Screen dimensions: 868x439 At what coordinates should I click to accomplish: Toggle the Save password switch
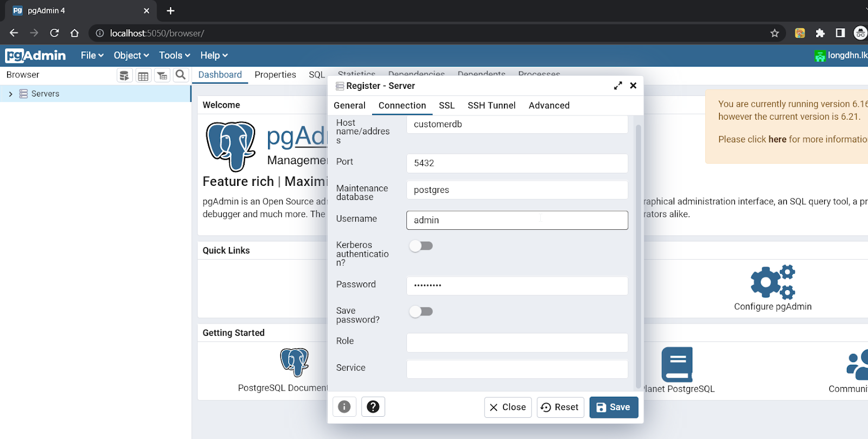click(x=421, y=312)
